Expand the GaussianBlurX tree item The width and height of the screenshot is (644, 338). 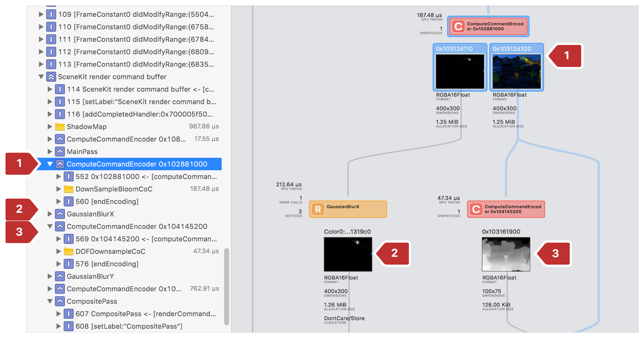coord(50,214)
